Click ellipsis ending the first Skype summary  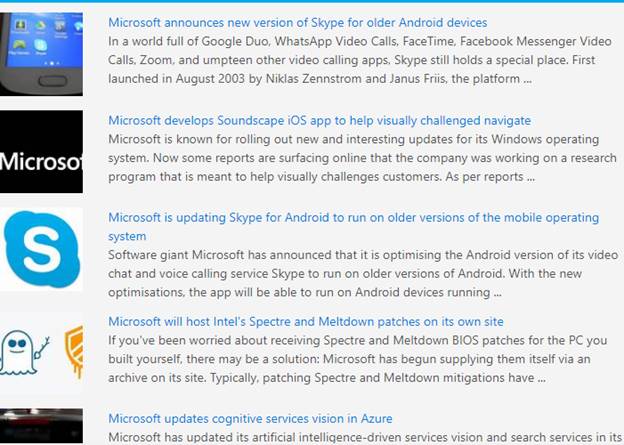click(x=527, y=78)
